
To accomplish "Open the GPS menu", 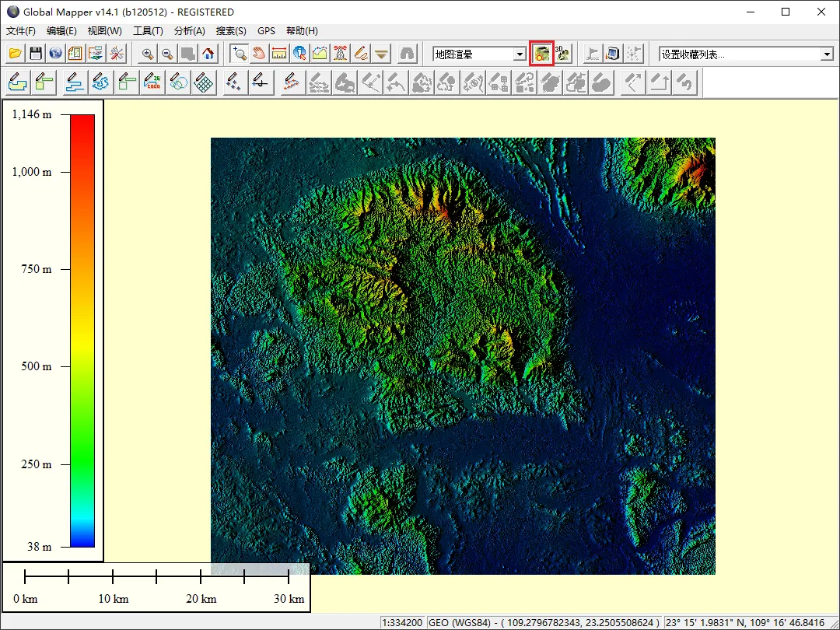I will tap(266, 31).
